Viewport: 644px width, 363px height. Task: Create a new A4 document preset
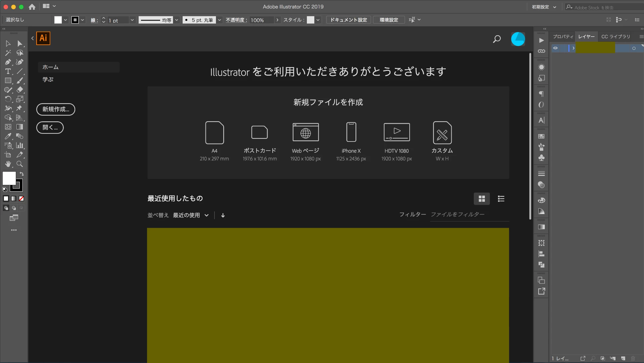tap(214, 141)
